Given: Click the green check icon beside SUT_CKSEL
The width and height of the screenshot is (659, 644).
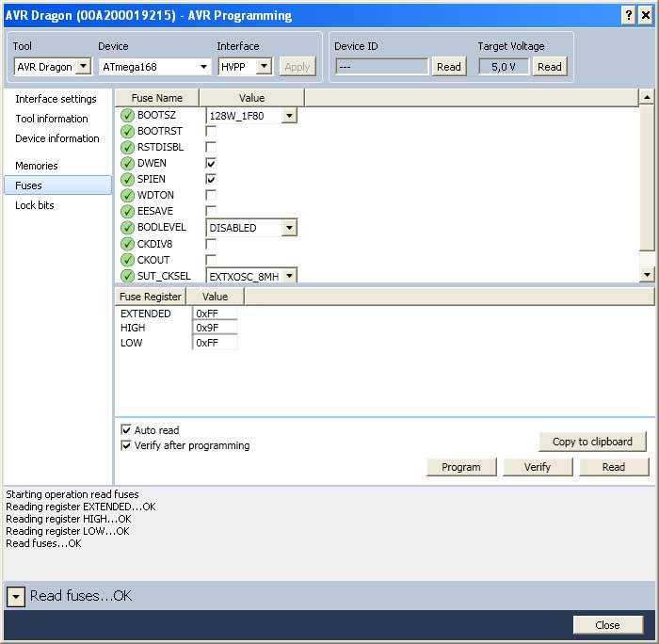Looking at the screenshot, I should click(127, 276).
